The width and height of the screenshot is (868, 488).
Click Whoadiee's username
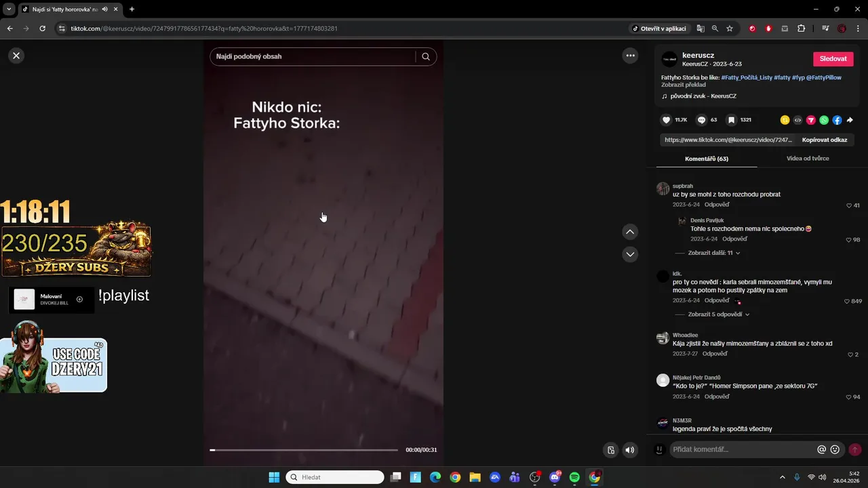pyautogui.click(x=685, y=335)
